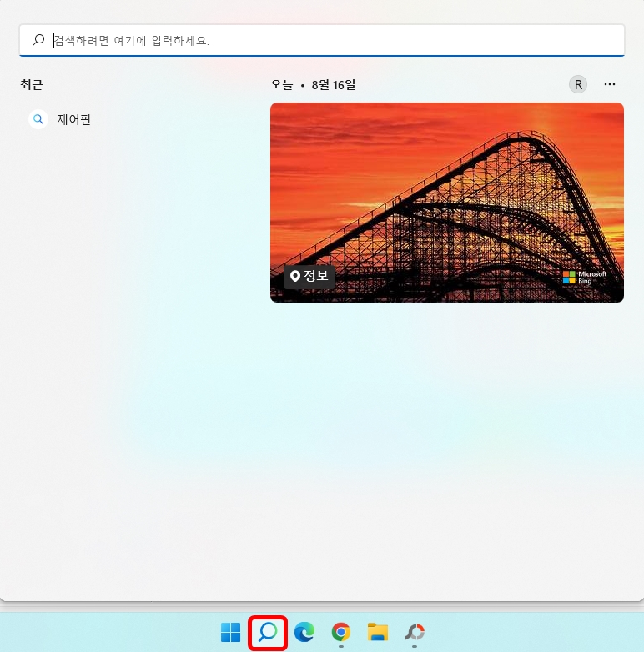The image size is (644, 652).
Task: Click the 오늘 8월 16일 heading
Action: pyautogui.click(x=313, y=85)
